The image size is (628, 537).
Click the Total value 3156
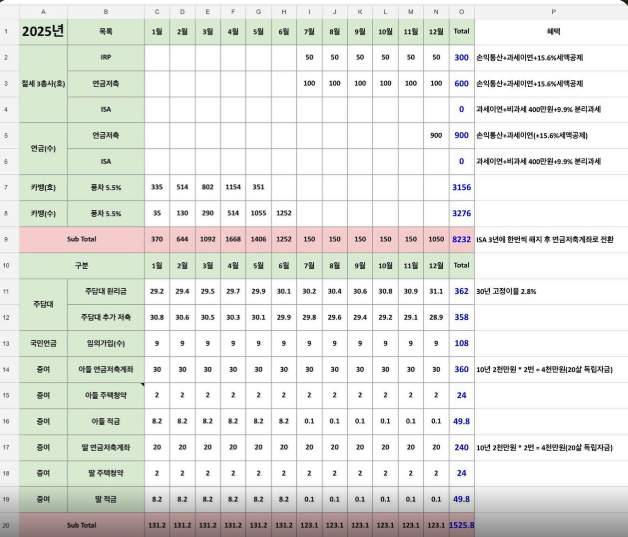(x=461, y=187)
